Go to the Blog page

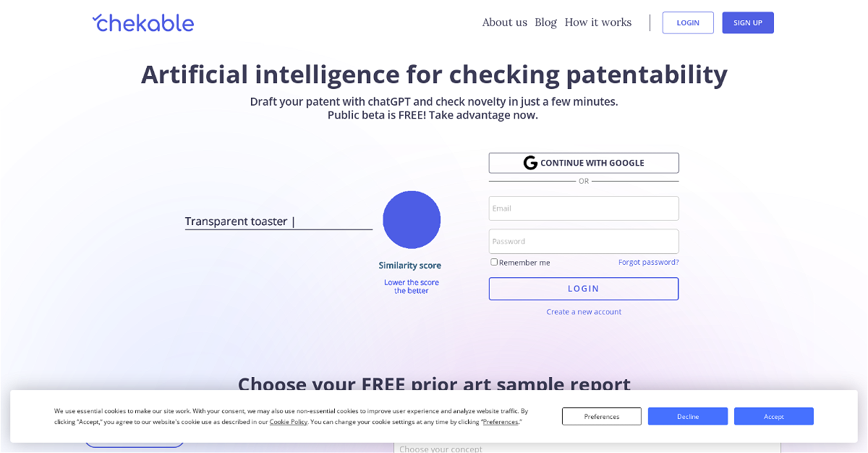545,22
